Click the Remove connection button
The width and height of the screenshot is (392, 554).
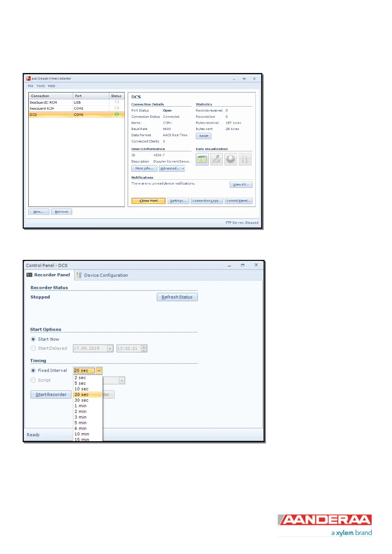(62, 212)
